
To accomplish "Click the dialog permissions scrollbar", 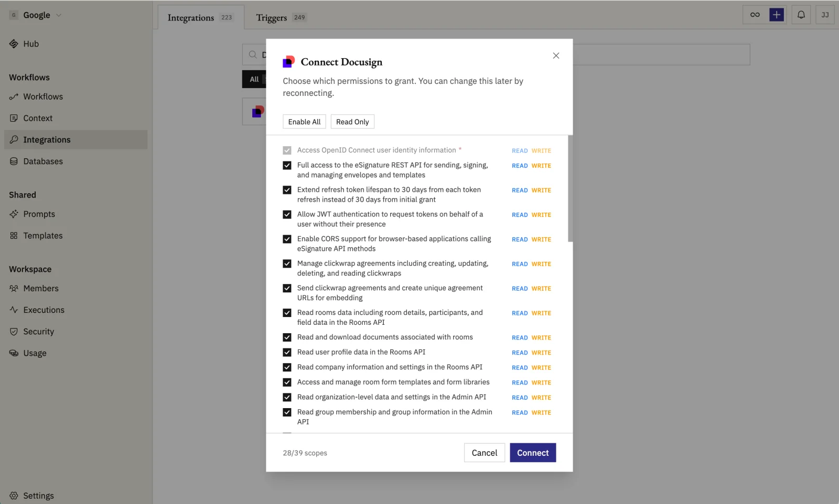I will [571, 189].
